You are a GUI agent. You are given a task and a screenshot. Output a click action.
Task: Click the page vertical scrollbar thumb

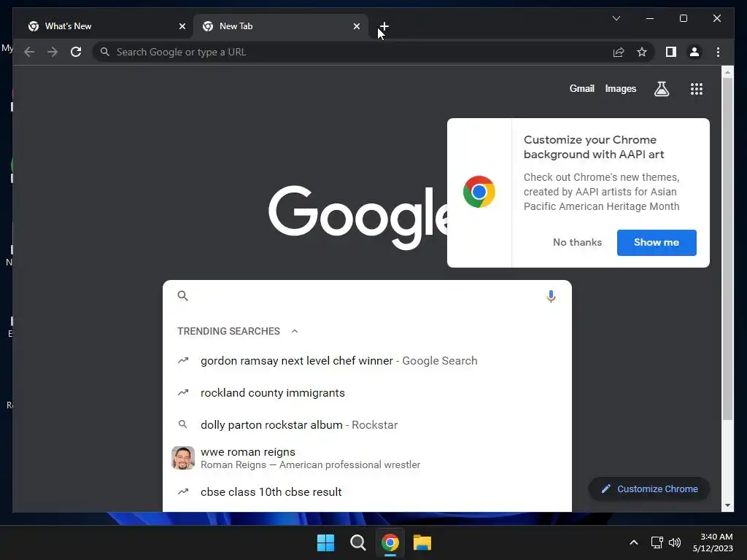point(727,249)
